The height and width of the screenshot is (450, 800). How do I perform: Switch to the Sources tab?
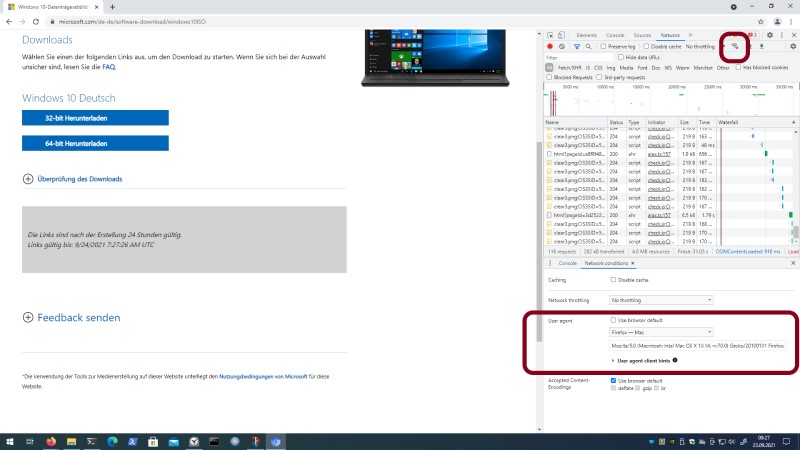642,35
